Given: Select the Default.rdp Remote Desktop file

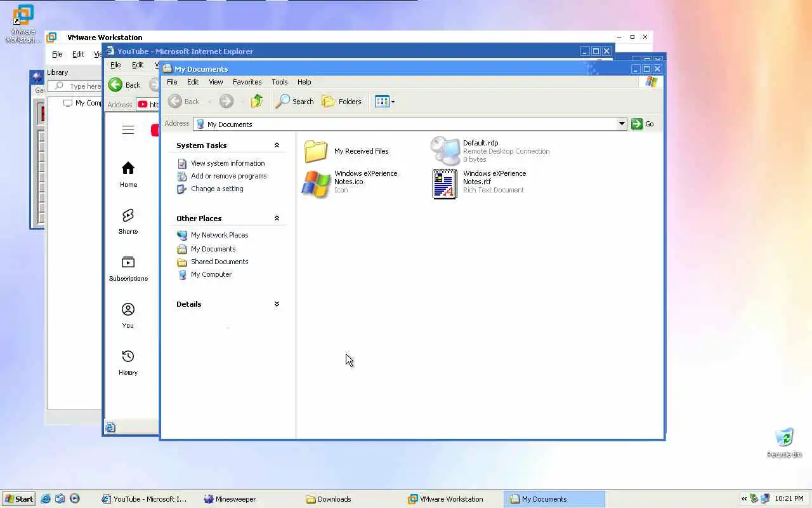Looking at the screenshot, I should point(490,151).
